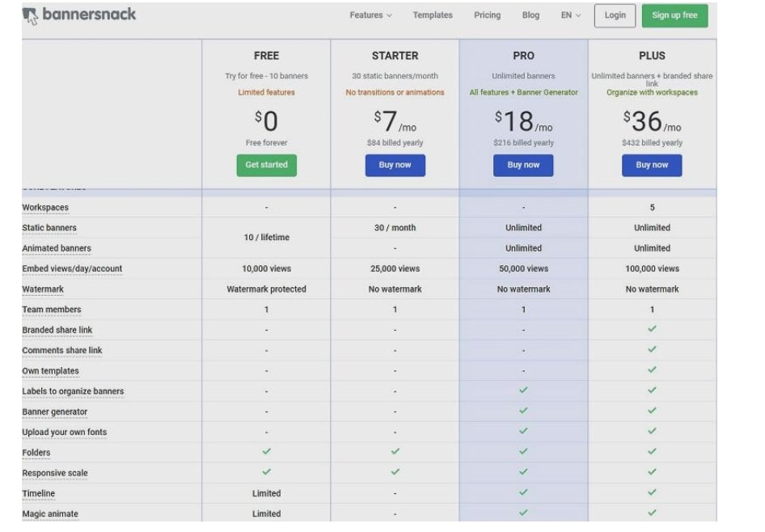Screen dimensions: 765x532
Task: Click Get started on the FREE plan
Action: pos(267,165)
